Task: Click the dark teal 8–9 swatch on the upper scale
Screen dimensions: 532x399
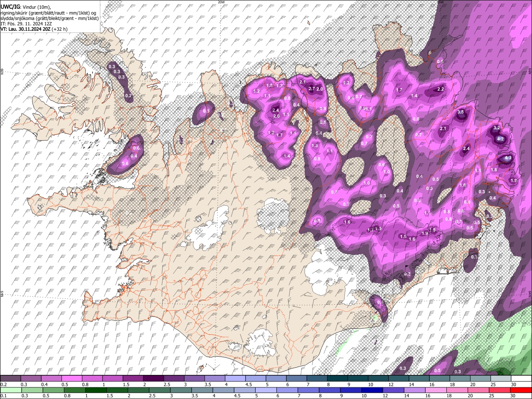Action: coord(337,379)
